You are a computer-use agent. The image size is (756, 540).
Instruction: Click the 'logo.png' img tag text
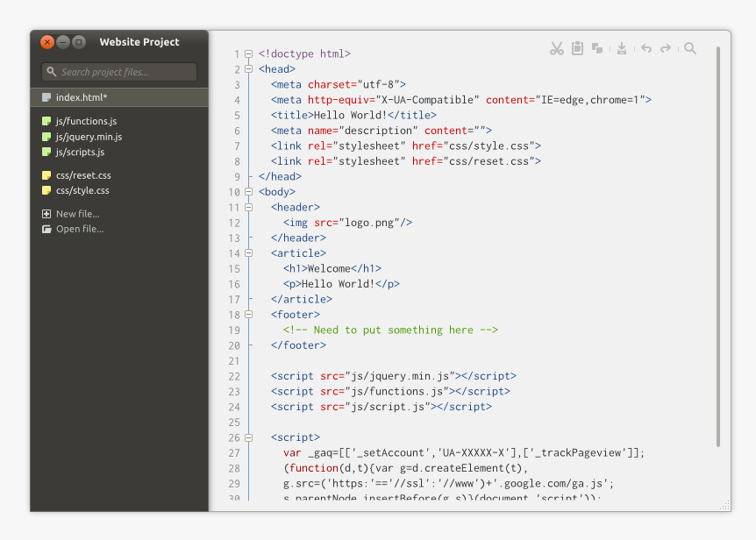tap(347, 223)
